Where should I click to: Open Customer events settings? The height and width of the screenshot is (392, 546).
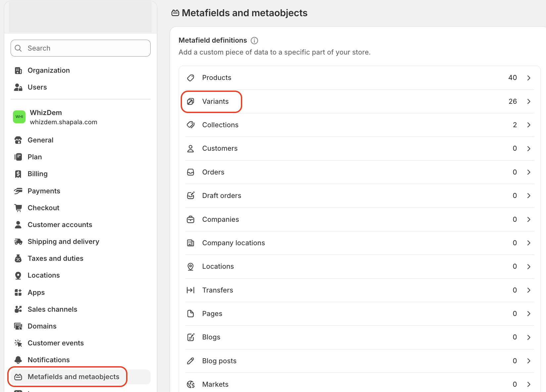point(80,343)
